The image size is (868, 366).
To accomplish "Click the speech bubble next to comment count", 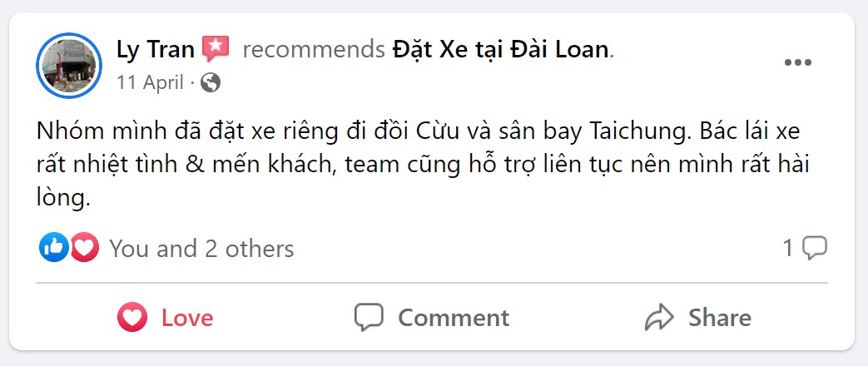I will (814, 248).
